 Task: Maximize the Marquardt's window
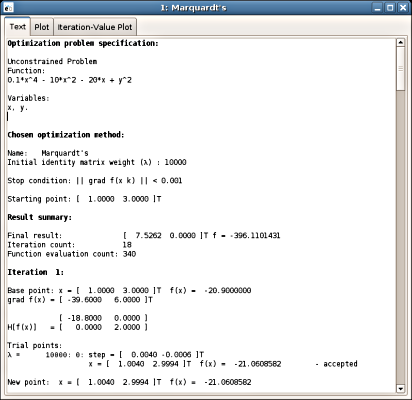(x=390, y=7)
